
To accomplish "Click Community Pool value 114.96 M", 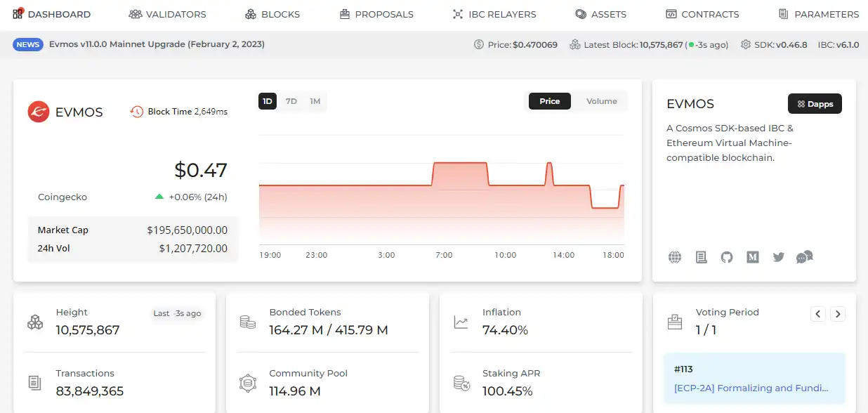I will coord(295,391).
